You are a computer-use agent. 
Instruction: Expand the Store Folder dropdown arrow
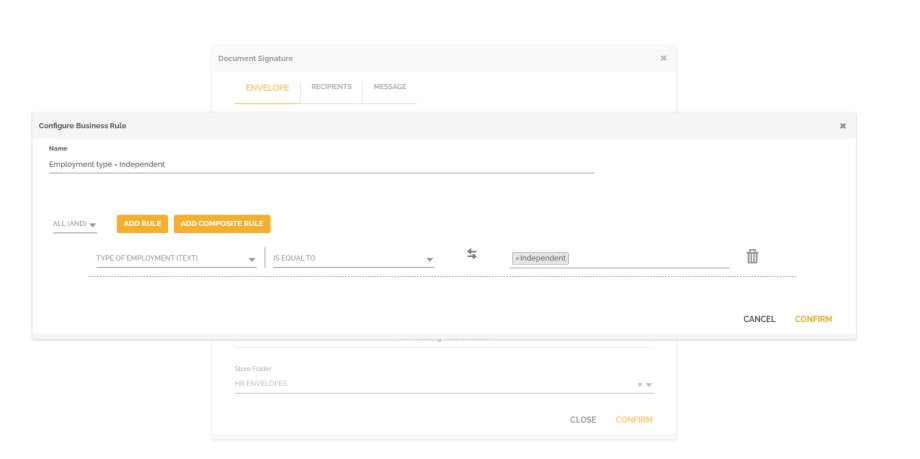(649, 385)
